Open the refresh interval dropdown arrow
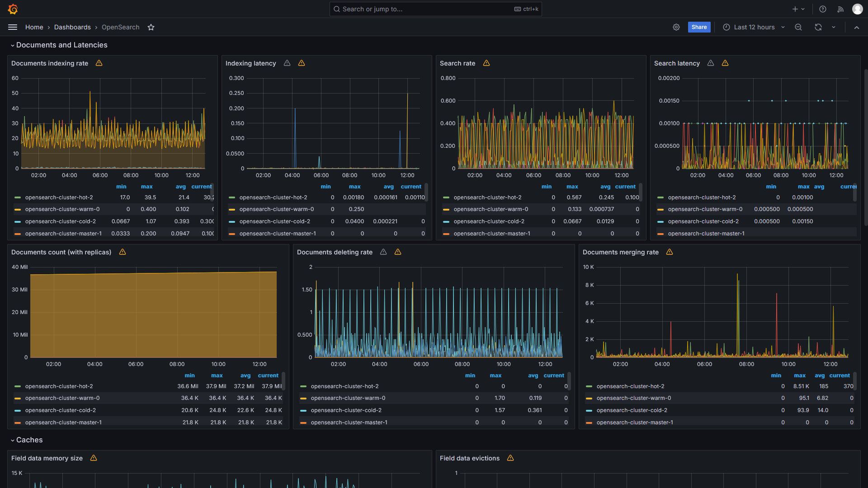Screen dimensions: 868x488 pyautogui.click(x=834, y=27)
